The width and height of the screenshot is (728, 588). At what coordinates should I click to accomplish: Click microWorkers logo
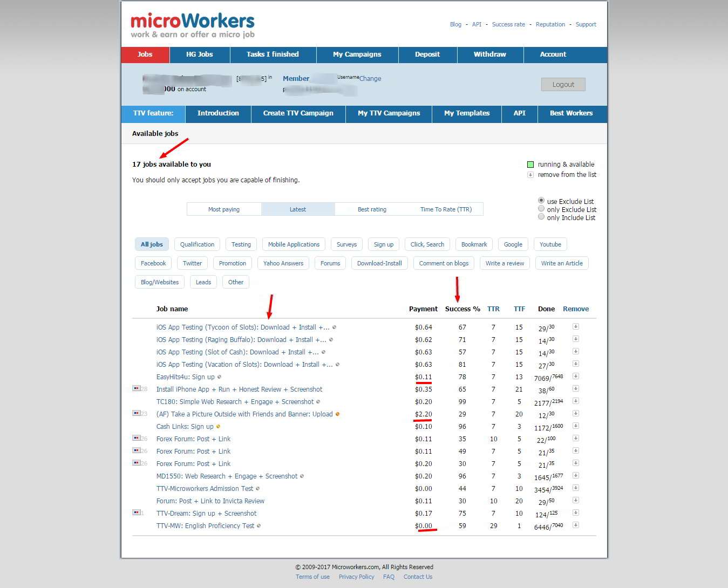[192, 25]
